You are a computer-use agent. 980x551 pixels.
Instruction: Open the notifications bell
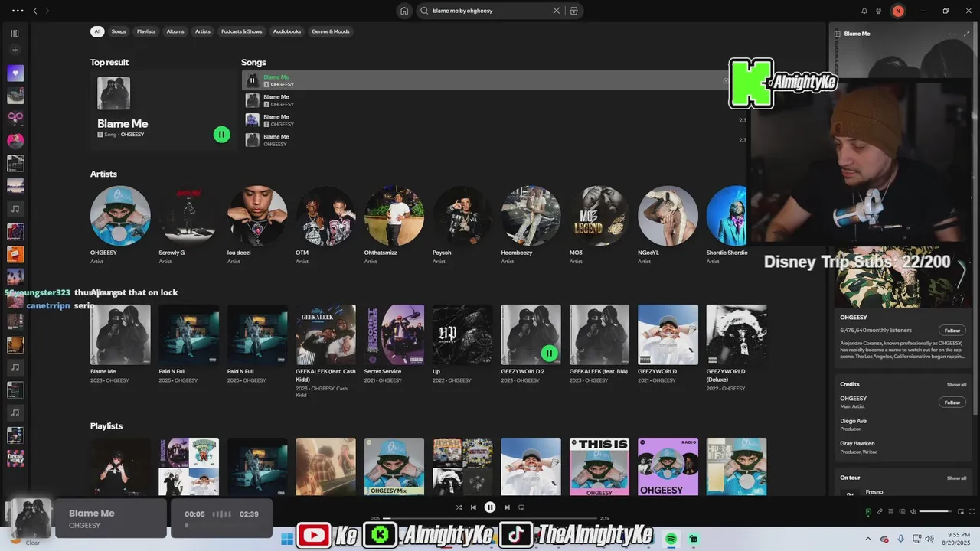tap(864, 11)
